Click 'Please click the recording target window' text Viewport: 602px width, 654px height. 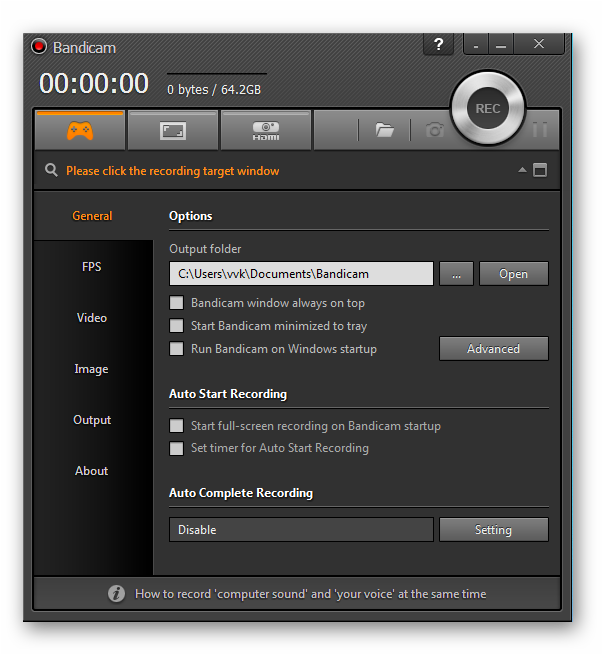point(172,171)
